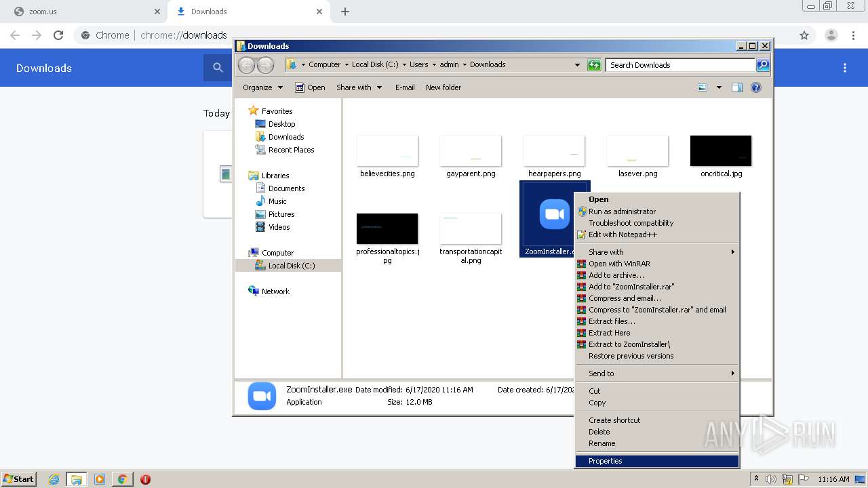Viewport: 868px width, 488px height.
Task: Click the Chrome address bar
Action: coord(434,35)
